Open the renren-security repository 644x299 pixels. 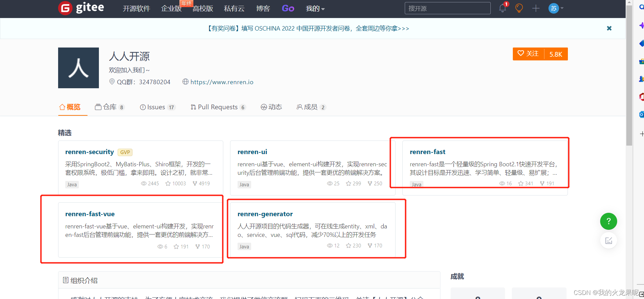tap(89, 152)
